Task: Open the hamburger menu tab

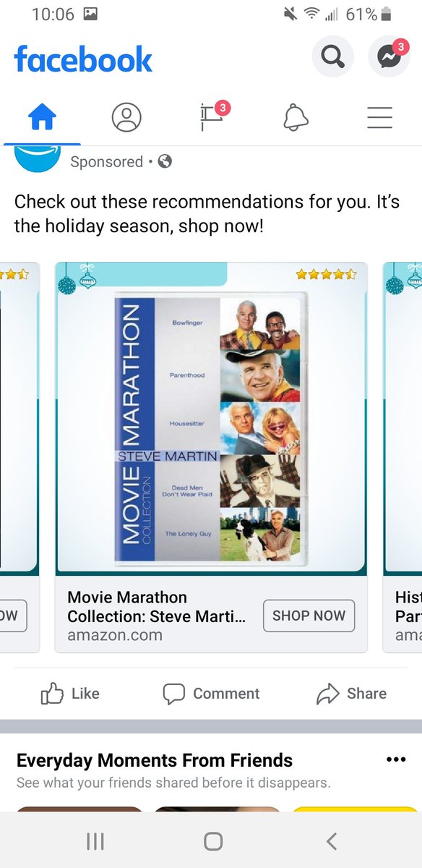Action: point(379,117)
